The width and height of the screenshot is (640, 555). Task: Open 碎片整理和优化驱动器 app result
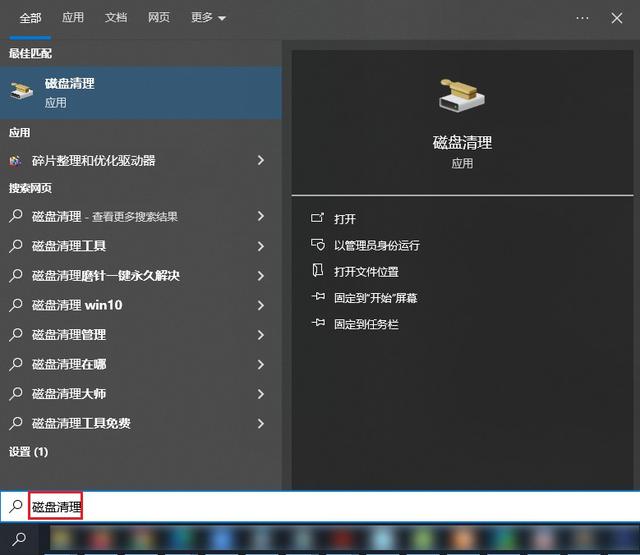pos(141,161)
